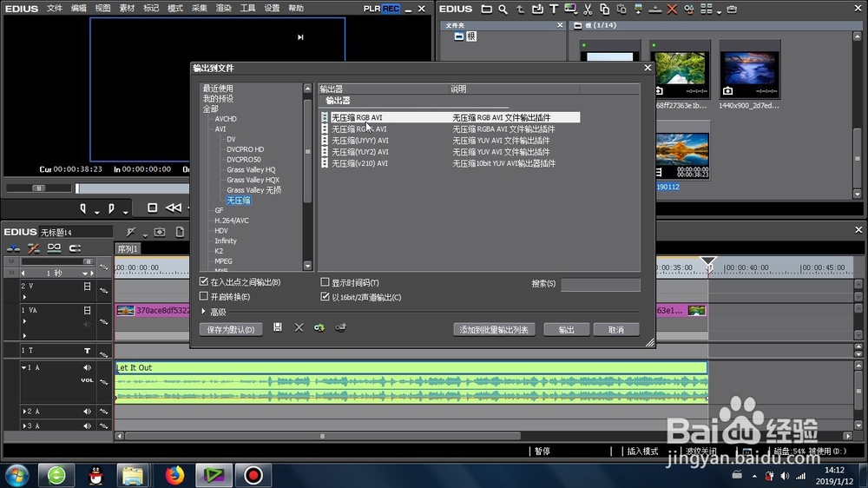Click the red X delete icon in the bin
The width and height of the screenshot is (868, 488).
click(x=672, y=9)
